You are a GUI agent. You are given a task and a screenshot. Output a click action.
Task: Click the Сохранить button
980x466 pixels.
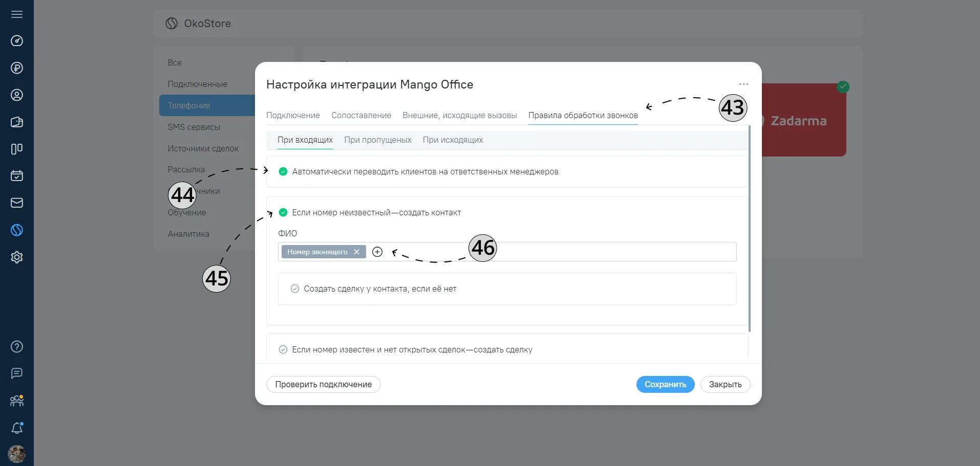pyautogui.click(x=665, y=385)
